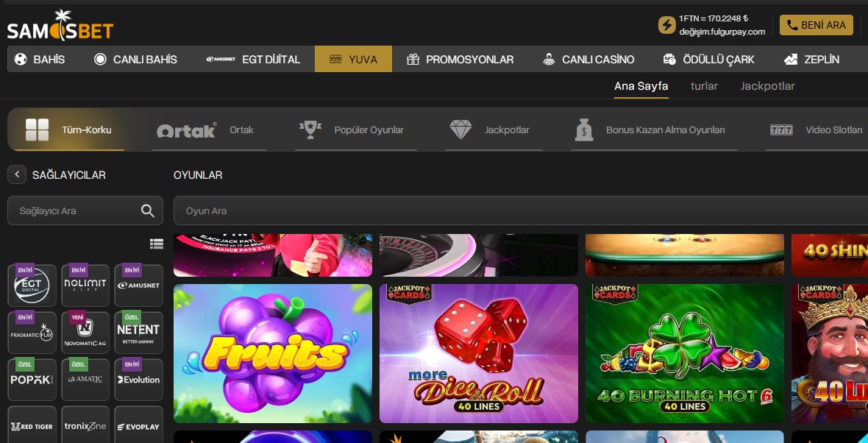This screenshot has height=443, width=868.
Task: Select the Tüm-Korku category tab
Action: tap(68, 130)
